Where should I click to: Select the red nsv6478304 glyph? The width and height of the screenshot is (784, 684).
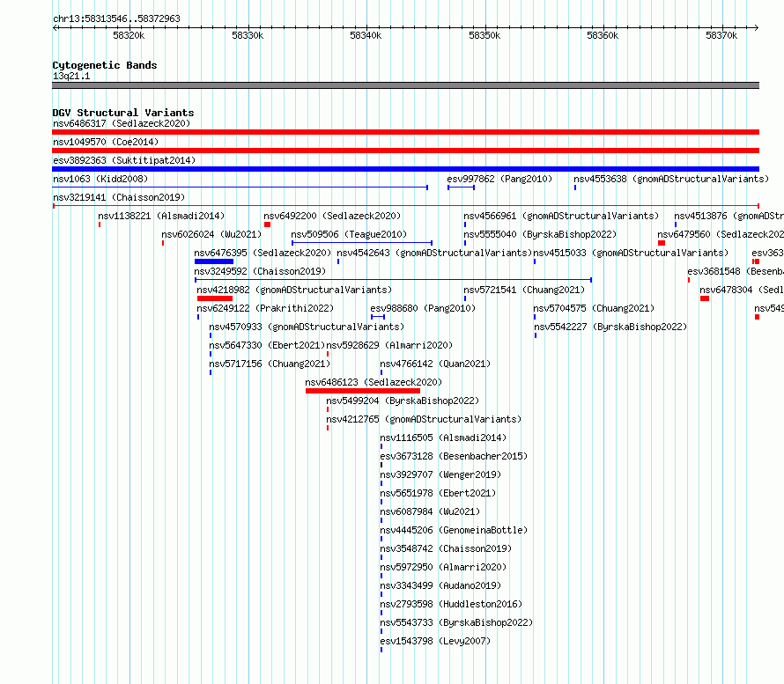(x=705, y=298)
